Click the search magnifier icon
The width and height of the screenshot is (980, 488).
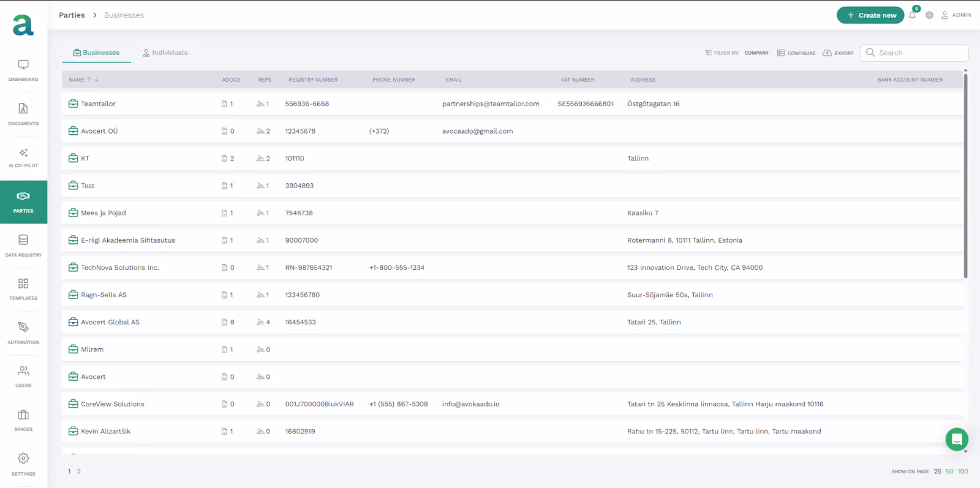click(870, 53)
